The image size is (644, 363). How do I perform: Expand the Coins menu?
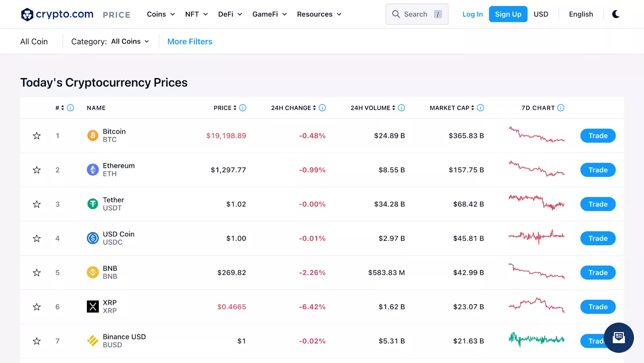coord(161,14)
